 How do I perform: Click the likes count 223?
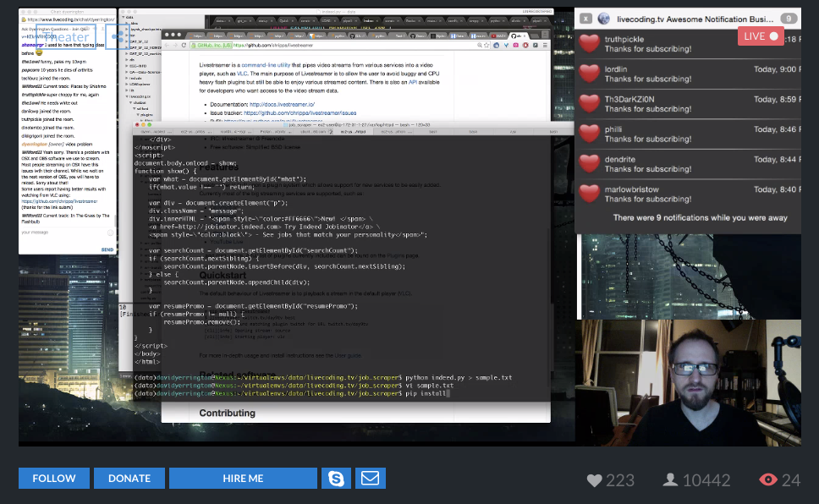(620, 480)
